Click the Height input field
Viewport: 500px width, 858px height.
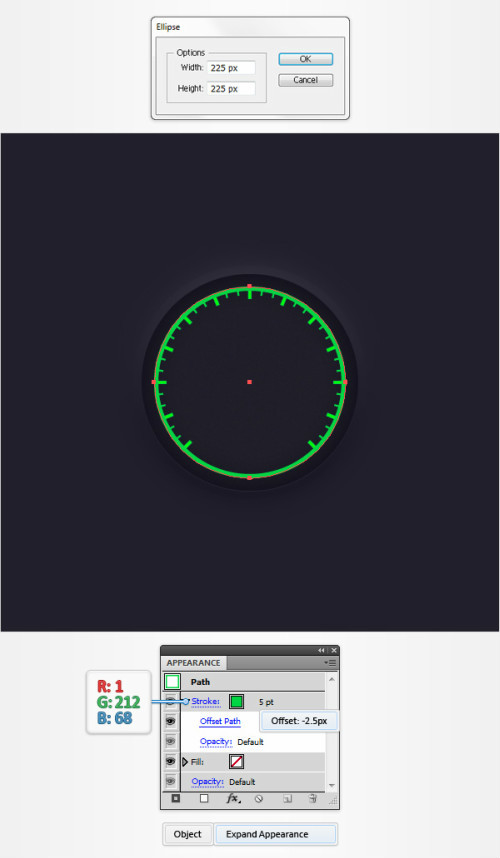[x=231, y=89]
